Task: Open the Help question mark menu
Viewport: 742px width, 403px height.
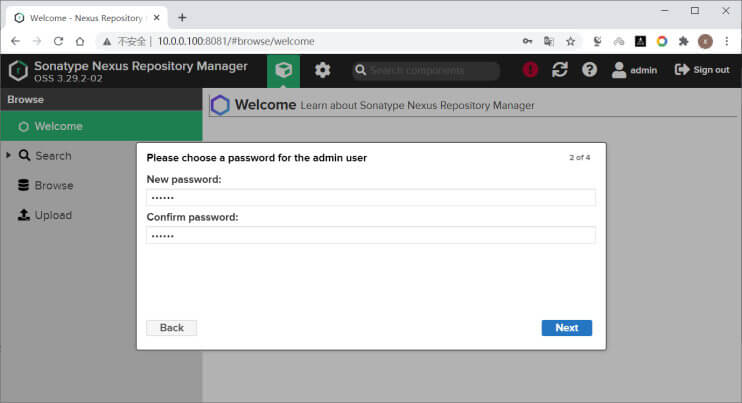Action: click(589, 70)
